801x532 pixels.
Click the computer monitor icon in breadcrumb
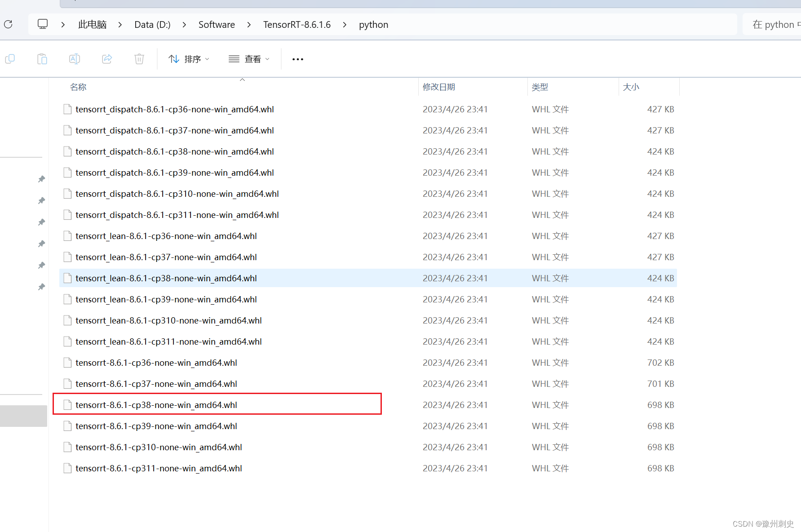coord(43,24)
